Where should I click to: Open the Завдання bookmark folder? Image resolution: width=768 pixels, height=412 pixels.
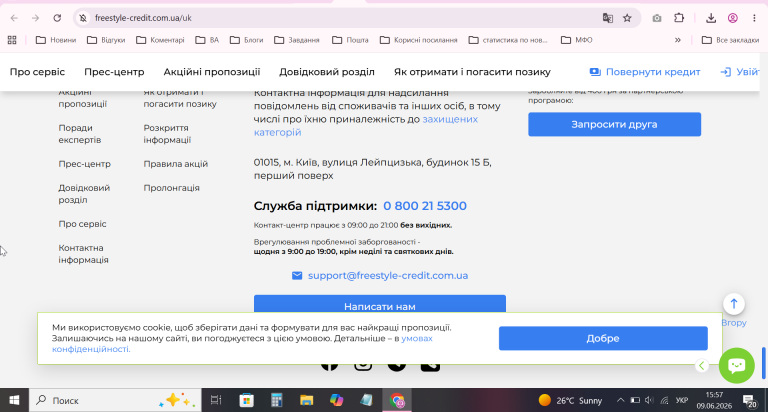[297, 40]
